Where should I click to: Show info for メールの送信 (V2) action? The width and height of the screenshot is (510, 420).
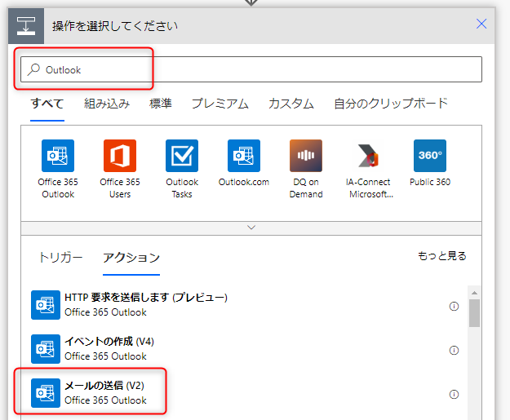(x=454, y=394)
